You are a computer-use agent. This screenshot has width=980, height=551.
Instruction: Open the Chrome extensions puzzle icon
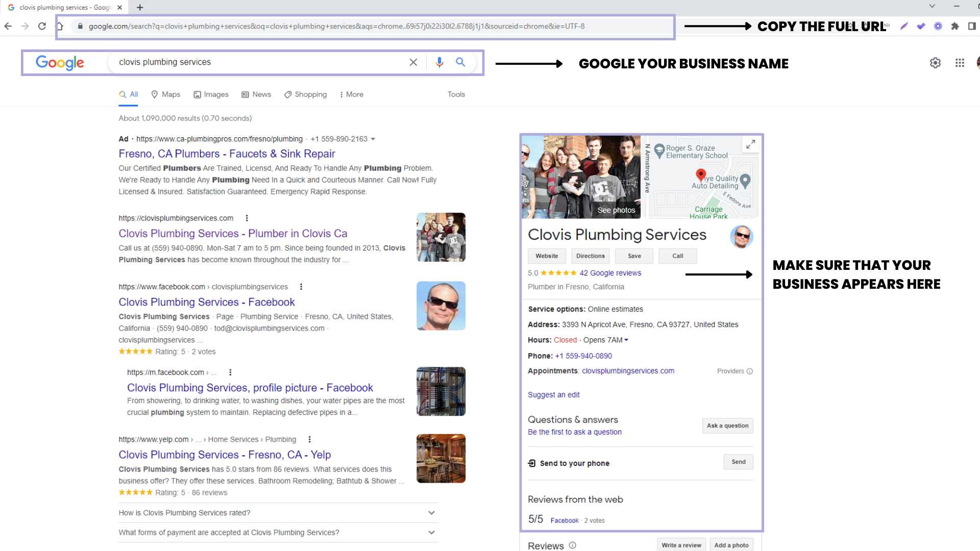coord(954,26)
